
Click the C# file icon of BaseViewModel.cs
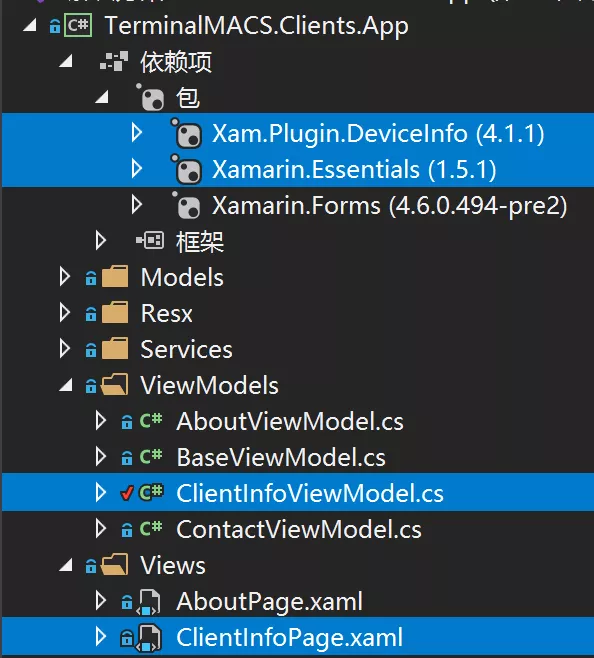tap(151, 456)
